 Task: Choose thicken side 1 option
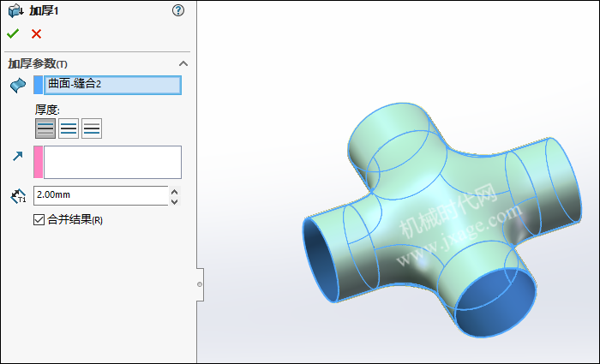point(45,128)
